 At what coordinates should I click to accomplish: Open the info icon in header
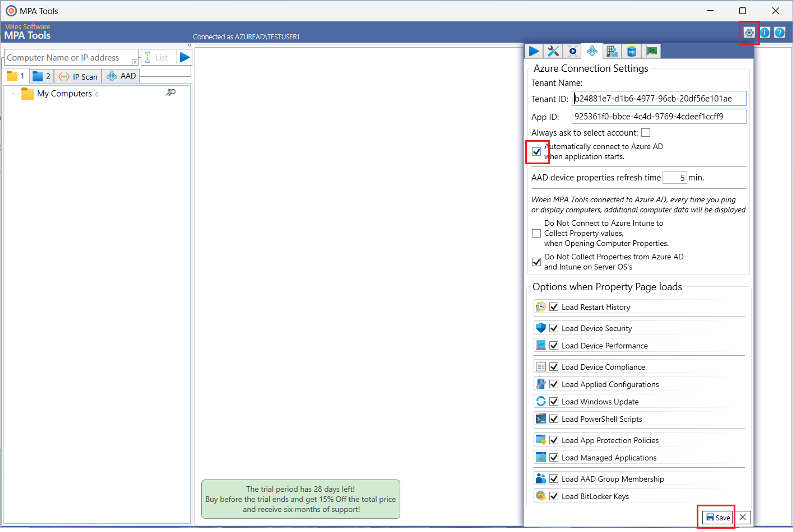(x=765, y=33)
